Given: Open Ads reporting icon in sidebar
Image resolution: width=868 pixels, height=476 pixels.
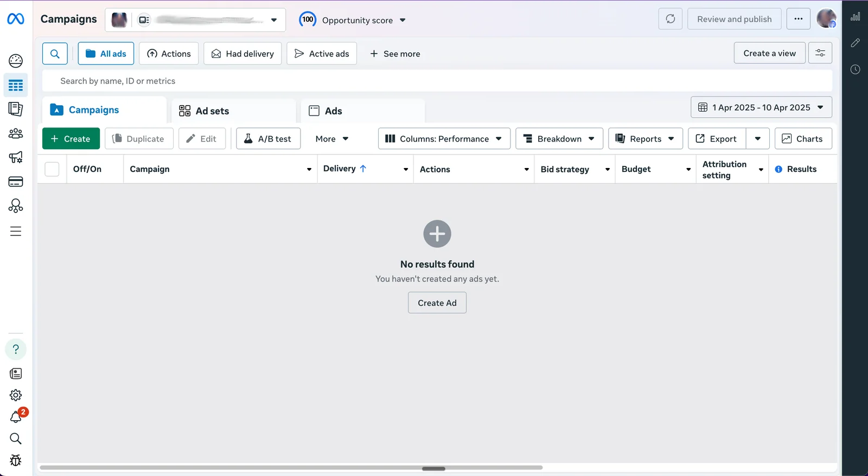Looking at the screenshot, I should 16,109.
